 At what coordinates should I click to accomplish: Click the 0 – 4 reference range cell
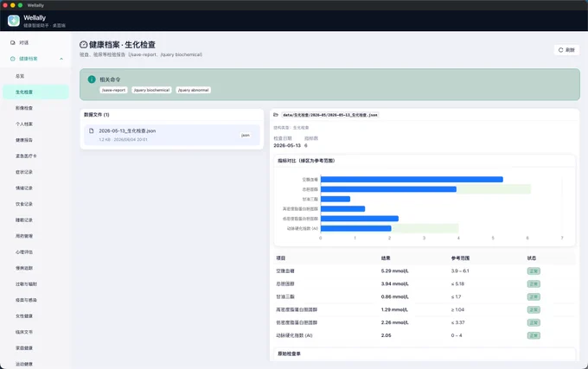click(457, 335)
